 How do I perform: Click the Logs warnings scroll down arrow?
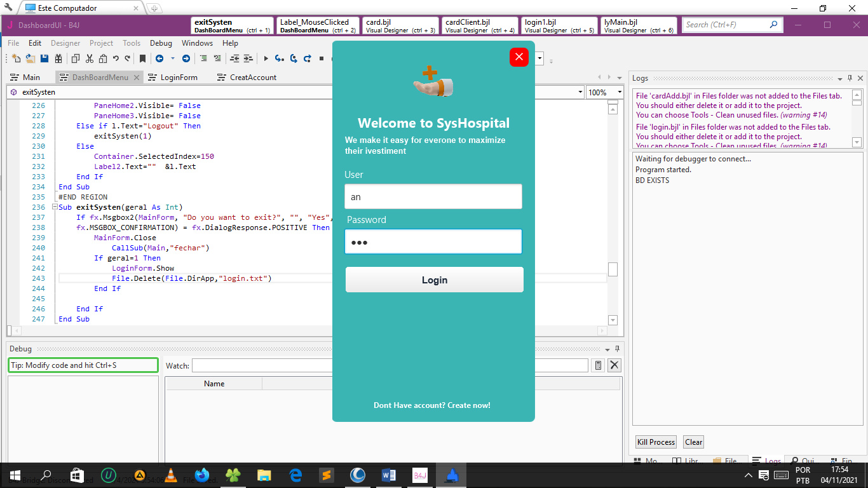pyautogui.click(x=857, y=142)
